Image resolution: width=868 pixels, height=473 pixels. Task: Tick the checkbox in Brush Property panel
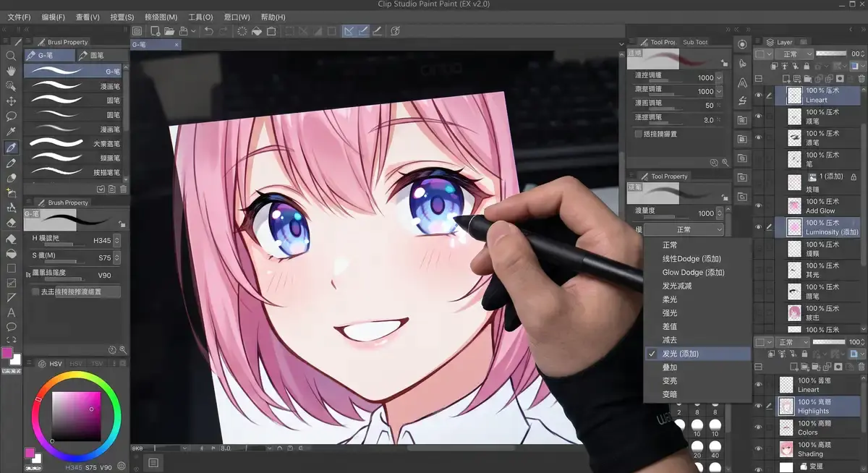click(x=35, y=291)
